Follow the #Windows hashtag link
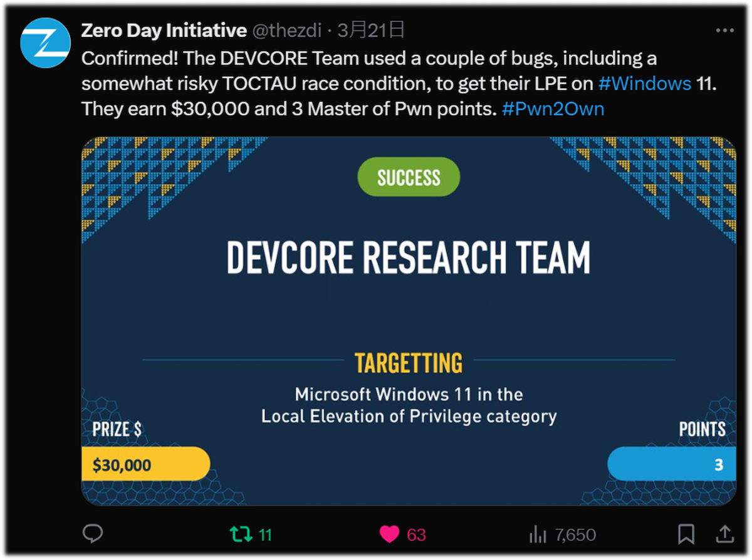Image resolution: width=752 pixels, height=560 pixels. click(x=645, y=83)
